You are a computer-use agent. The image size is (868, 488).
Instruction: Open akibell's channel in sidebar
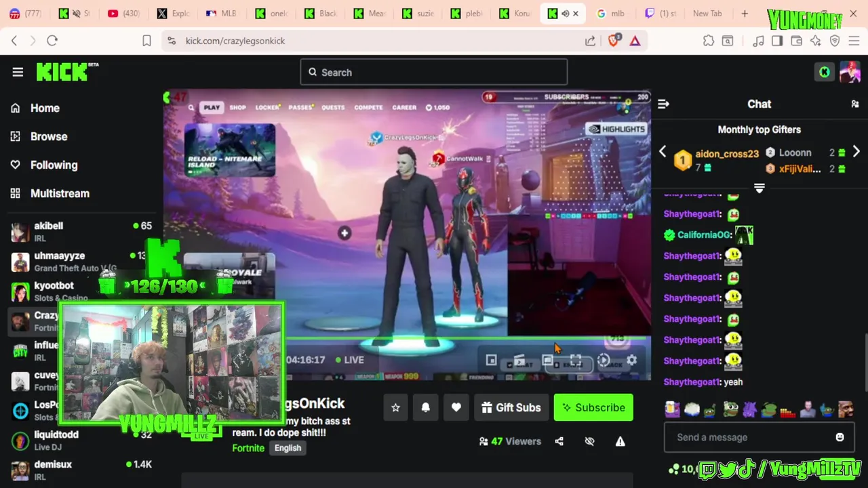pos(81,232)
